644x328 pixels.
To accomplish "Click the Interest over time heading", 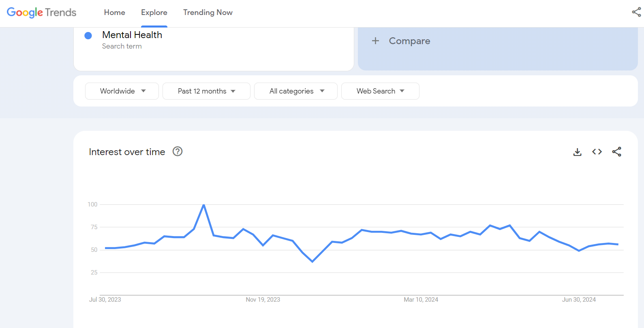I will (127, 152).
